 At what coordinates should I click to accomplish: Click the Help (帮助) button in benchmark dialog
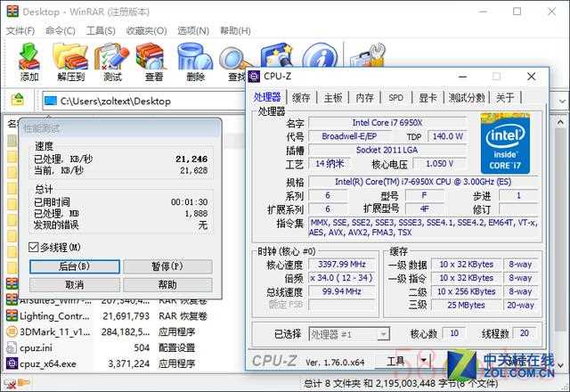(x=167, y=284)
